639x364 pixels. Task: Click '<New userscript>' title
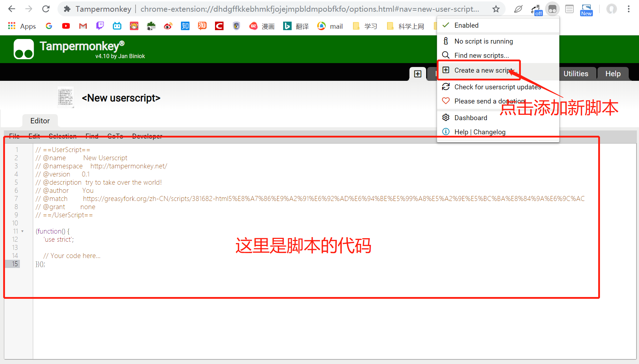tap(121, 98)
